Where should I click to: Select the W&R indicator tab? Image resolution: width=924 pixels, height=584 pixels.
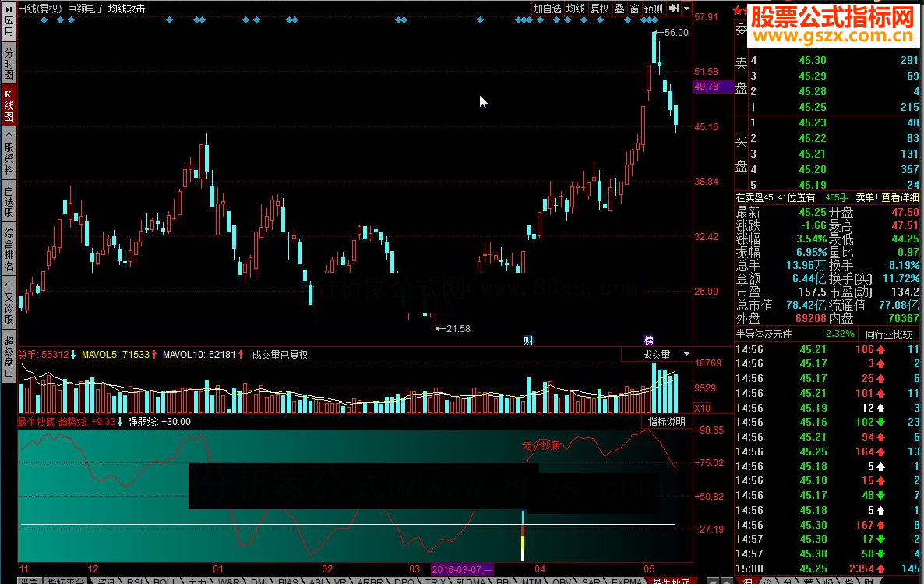click(x=228, y=580)
